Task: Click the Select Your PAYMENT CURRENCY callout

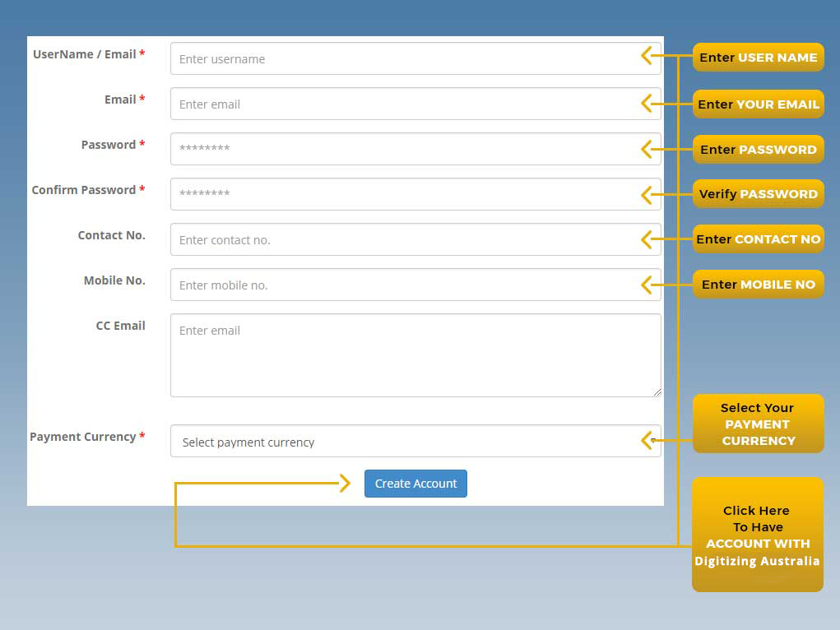Action: [x=758, y=424]
